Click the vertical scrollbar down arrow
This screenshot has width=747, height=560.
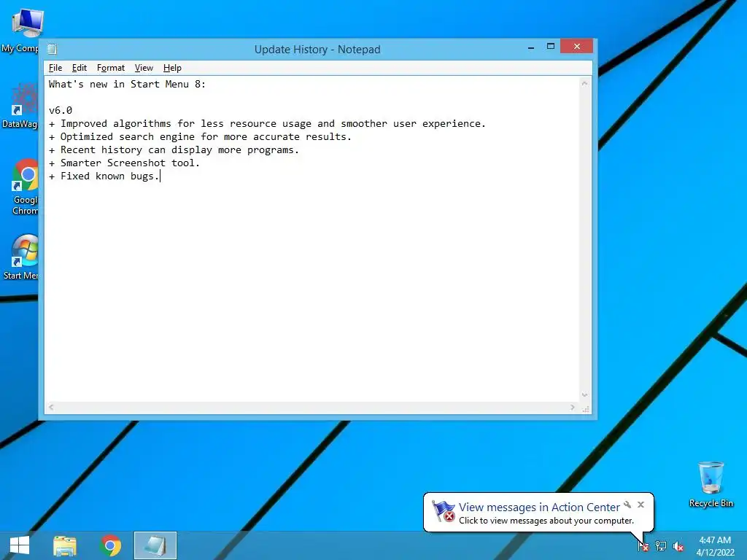(x=584, y=395)
